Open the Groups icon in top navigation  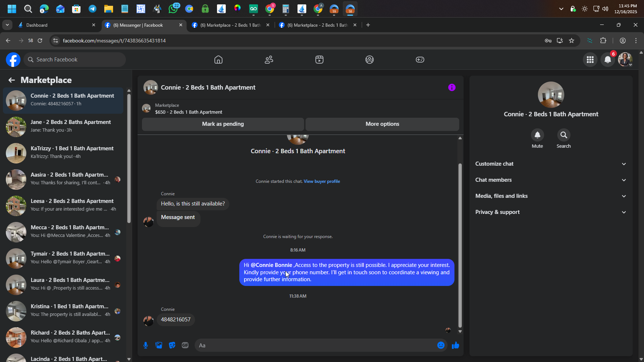coord(370,60)
